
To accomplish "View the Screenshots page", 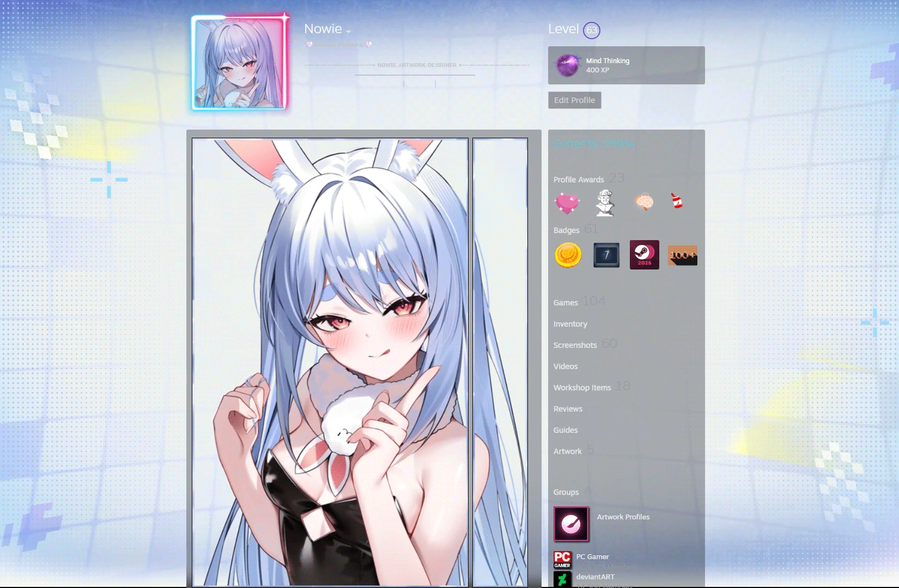I will (x=575, y=345).
